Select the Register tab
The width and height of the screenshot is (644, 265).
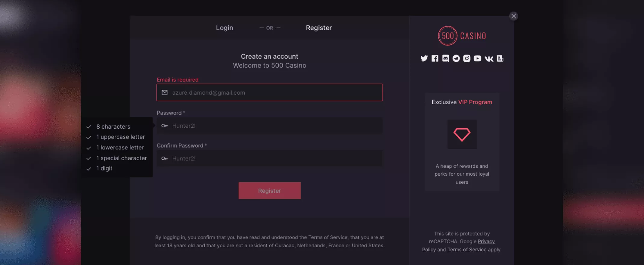pyautogui.click(x=319, y=28)
